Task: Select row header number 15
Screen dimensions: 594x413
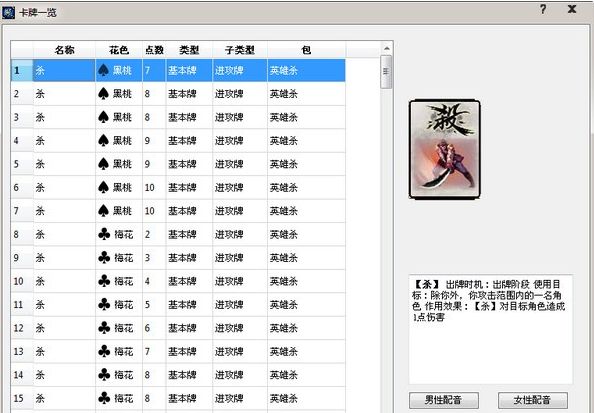Action: [22, 398]
